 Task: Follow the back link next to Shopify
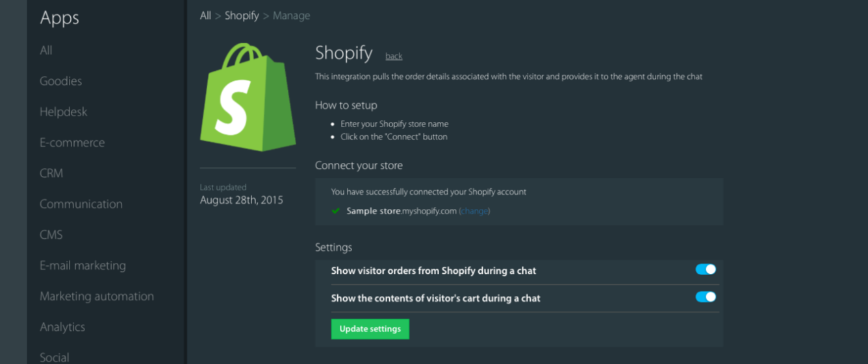point(394,56)
